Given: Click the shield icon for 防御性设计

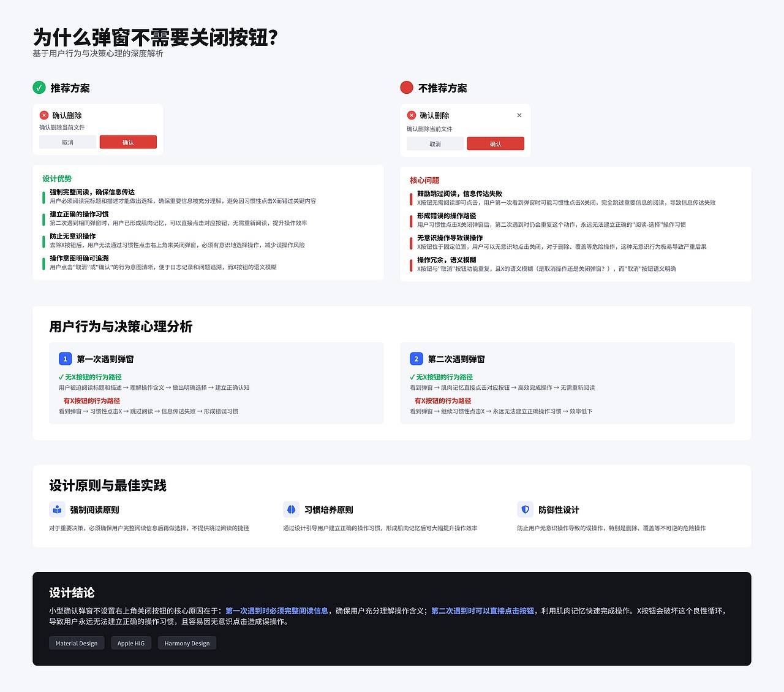Looking at the screenshot, I should point(525,509).
